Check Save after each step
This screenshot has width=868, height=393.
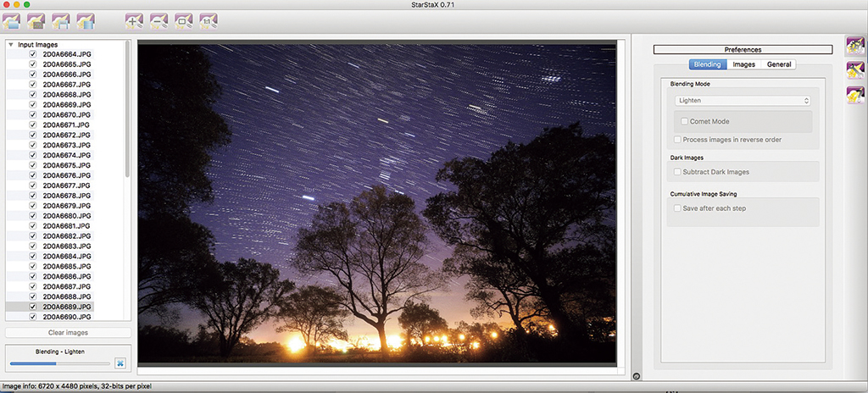(x=677, y=208)
